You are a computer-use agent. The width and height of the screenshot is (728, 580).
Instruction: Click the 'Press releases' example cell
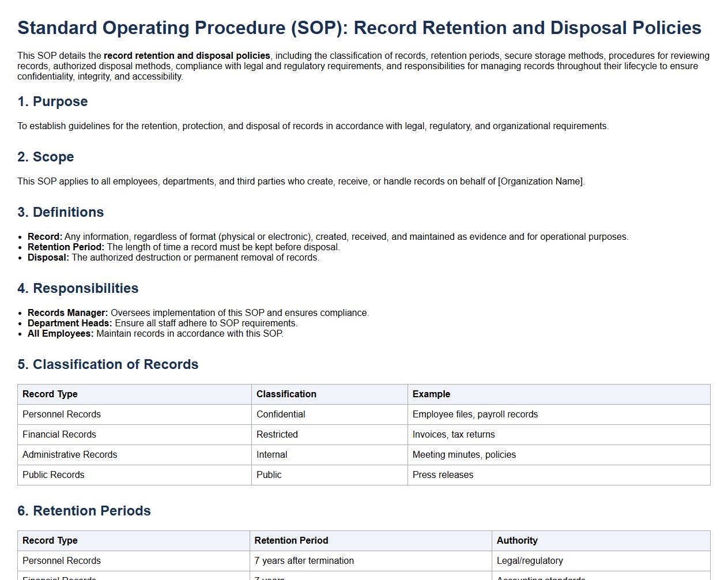[x=443, y=474]
